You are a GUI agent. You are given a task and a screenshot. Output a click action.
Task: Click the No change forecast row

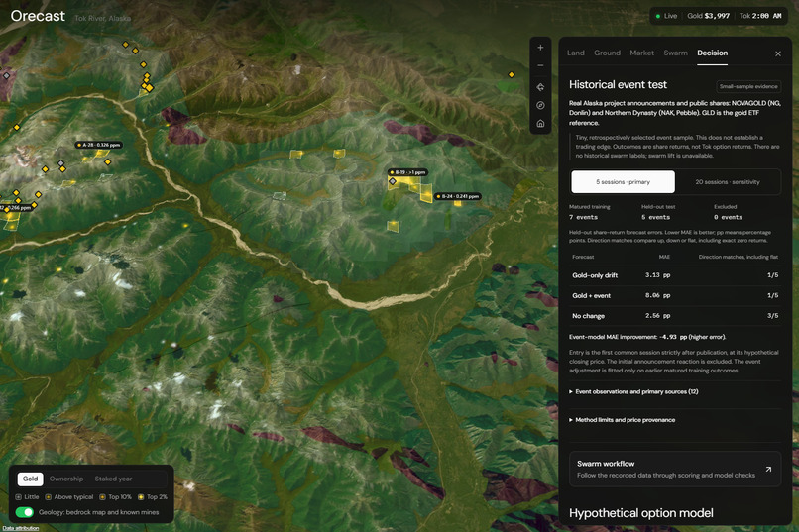click(x=675, y=316)
